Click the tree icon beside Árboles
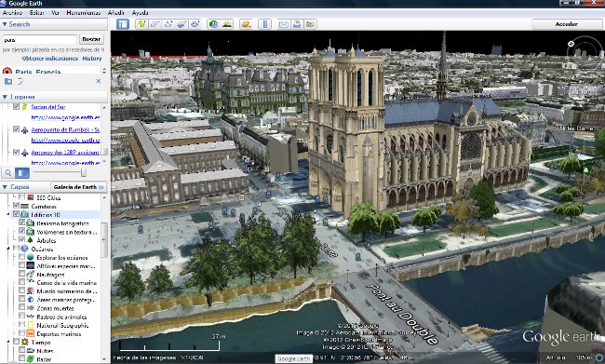The image size is (605, 364). pyautogui.click(x=30, y=240)
